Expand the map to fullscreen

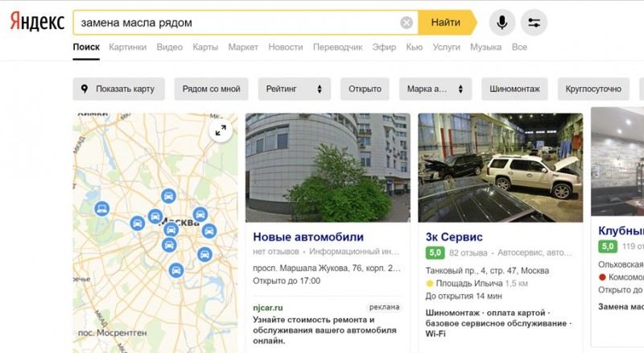(x=221, y=131)
